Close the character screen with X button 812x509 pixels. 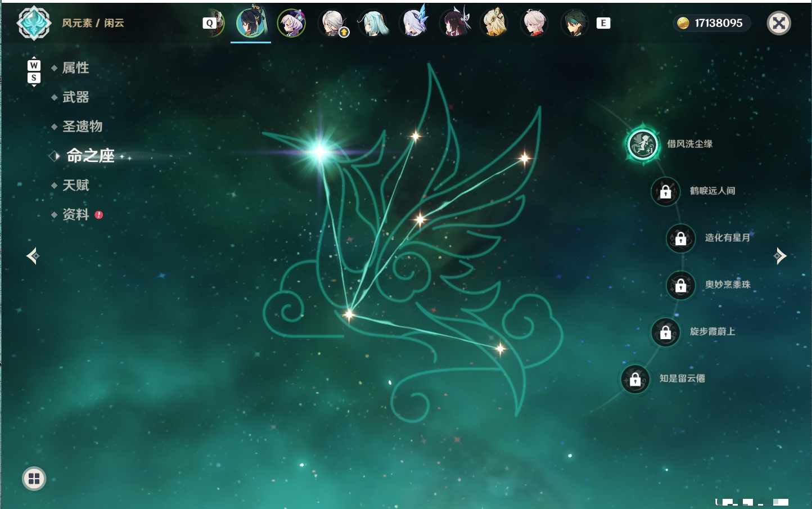pyautogui.click(x=779, y=23)
